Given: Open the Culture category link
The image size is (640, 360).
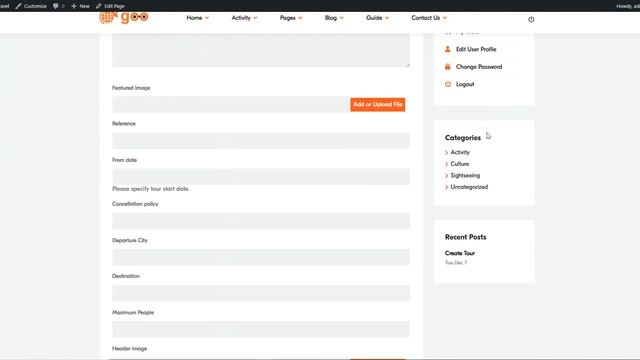Looking at the screenshot, I should click(x=460, y=164).
